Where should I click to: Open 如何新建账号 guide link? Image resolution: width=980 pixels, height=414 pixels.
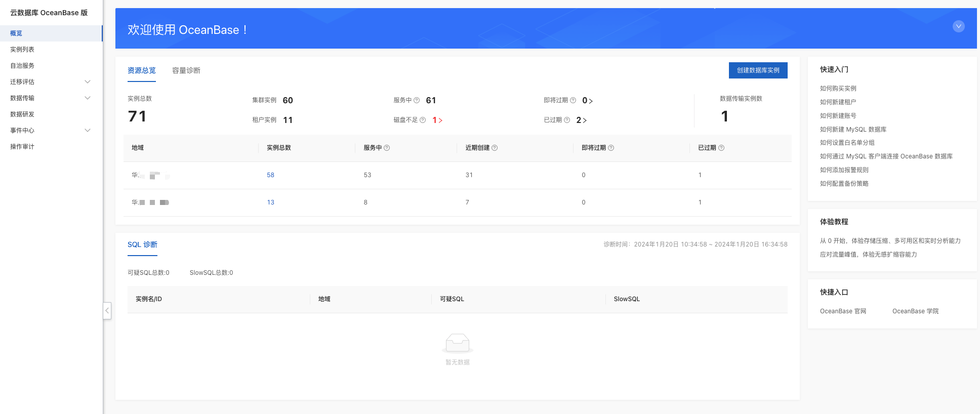838,115
